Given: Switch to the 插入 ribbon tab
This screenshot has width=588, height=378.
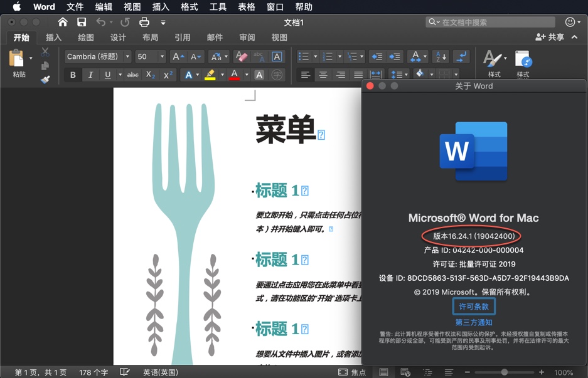Looking at the screenshot, I should tap(53, 37).
